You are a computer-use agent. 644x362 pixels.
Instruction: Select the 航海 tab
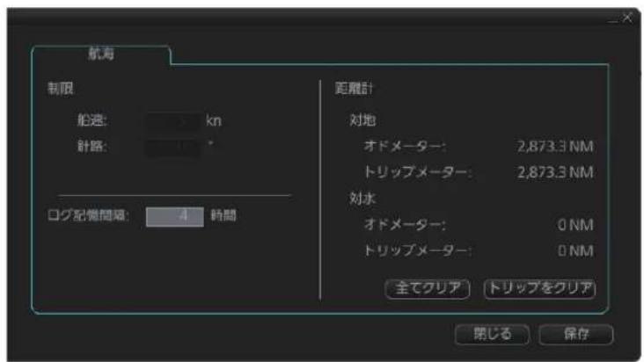101,54
